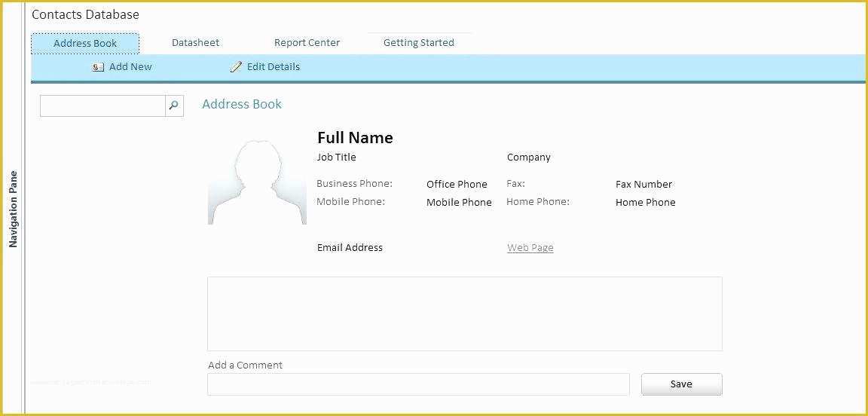
Task: Click the Job Title field
Action: [337, 157]
